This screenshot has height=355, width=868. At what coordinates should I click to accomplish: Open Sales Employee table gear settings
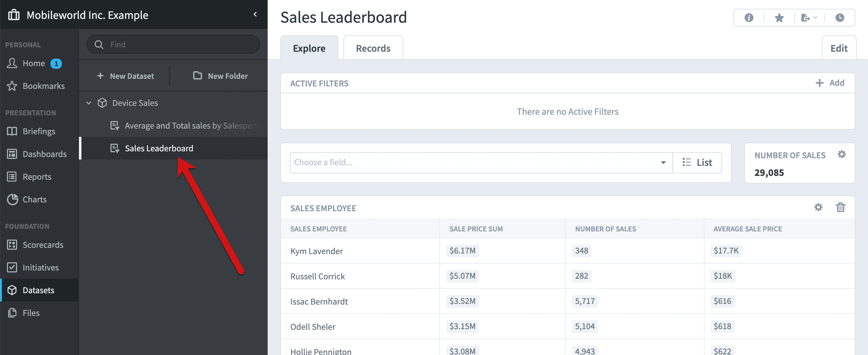point(818,207)
